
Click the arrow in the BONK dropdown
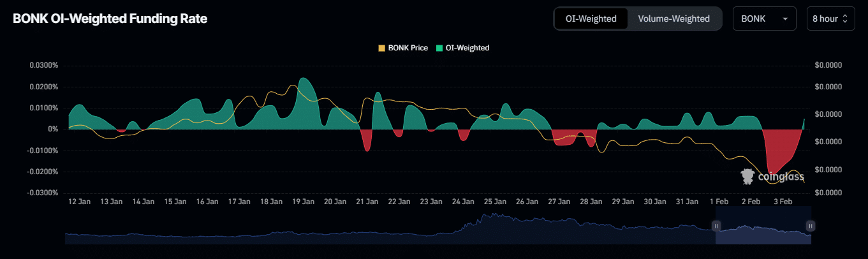click(784, 19)
